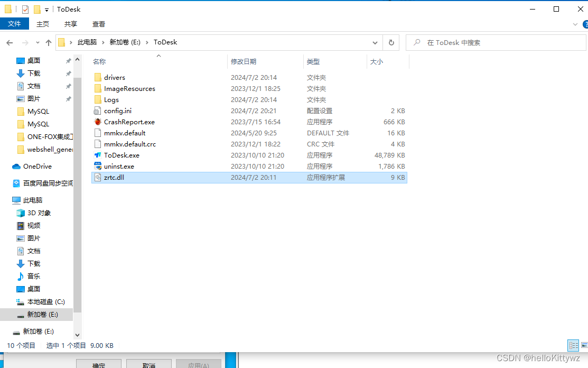Select the mmkv.default.crc file icon
Image resolution: width=588 pixels, height=368 pixels.
click(98, 144)
